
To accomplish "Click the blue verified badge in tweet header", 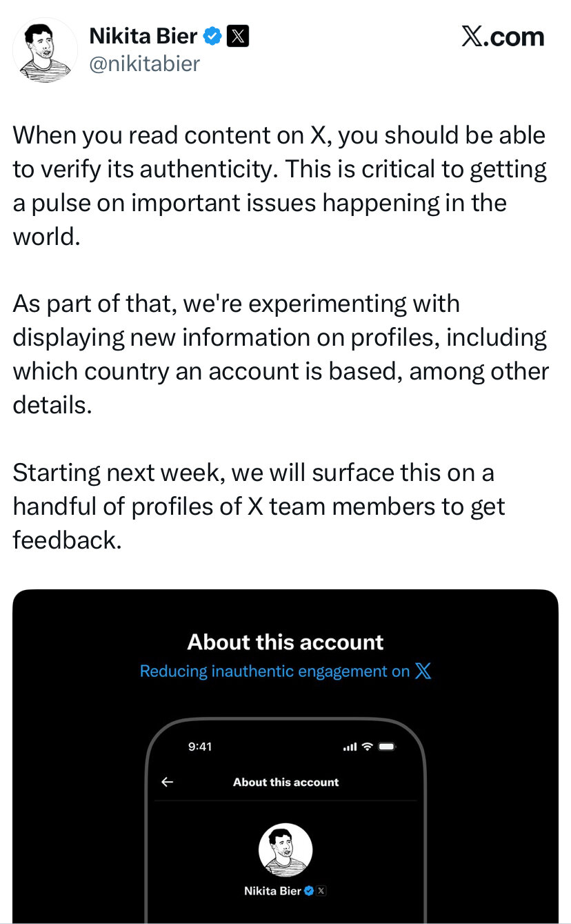I will click(x=213, y=36).
